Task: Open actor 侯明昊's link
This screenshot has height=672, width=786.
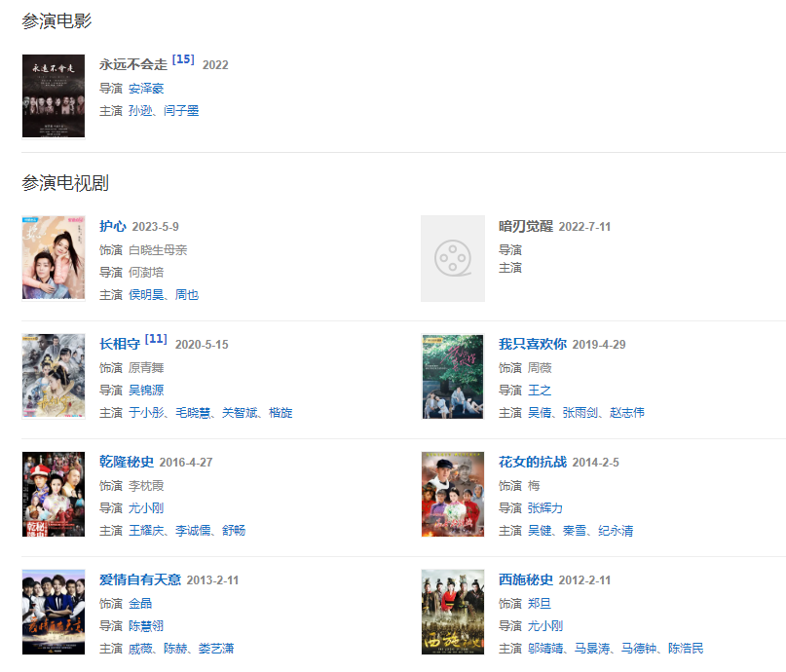Action: point(146,295)
